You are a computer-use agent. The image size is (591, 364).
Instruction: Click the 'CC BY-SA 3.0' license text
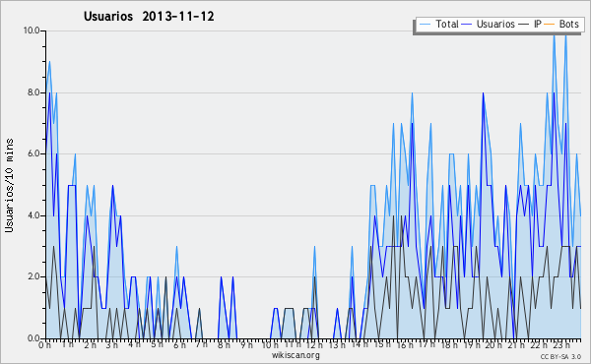click(560, 357)
